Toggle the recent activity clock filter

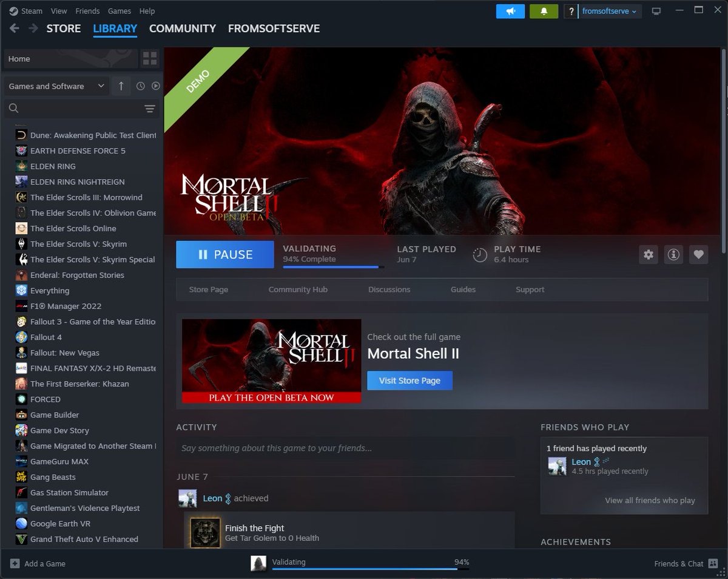[140, 86]
